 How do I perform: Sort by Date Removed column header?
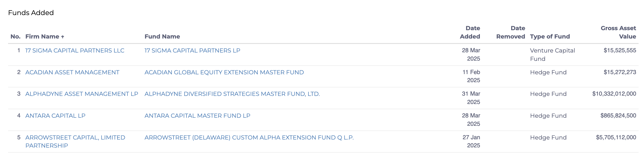tap(511, 32)
